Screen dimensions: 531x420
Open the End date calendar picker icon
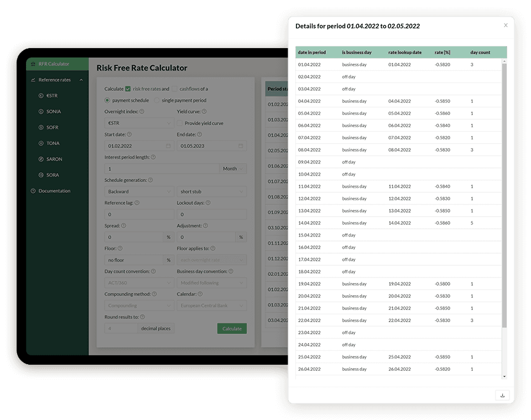[x=241, y=146]
